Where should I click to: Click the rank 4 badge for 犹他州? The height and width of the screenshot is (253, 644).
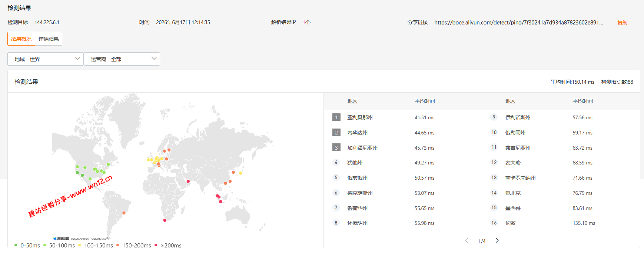tap(336, 162)
